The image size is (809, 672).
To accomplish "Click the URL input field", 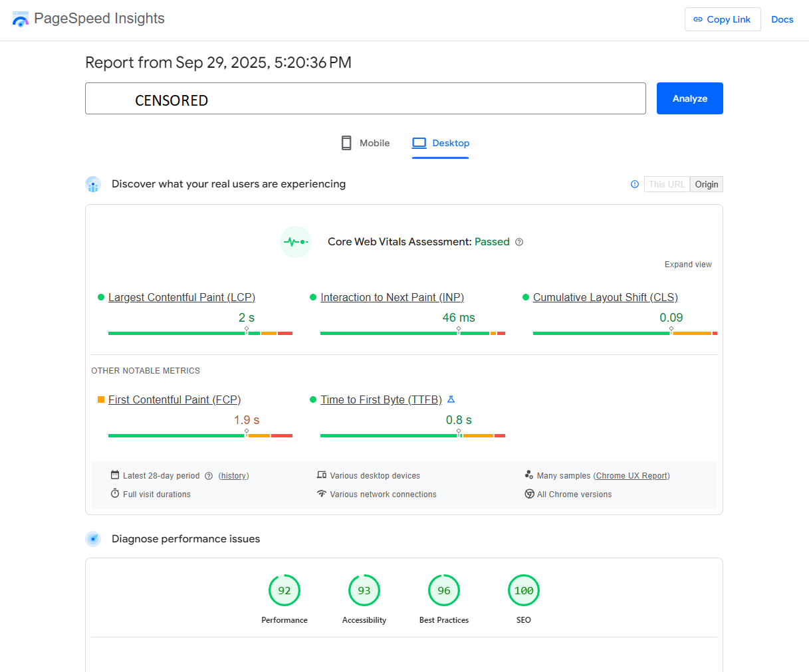I will (x=366, y=98).
